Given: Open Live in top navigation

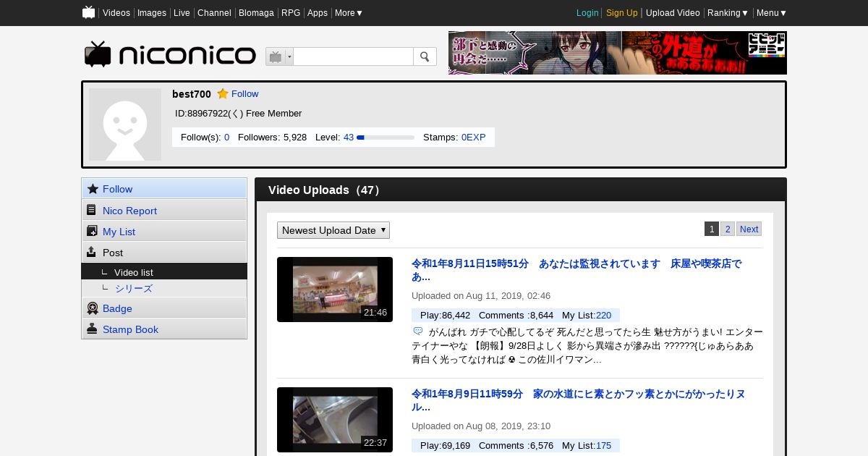Looking at the screenshot, I should [182, 13].
